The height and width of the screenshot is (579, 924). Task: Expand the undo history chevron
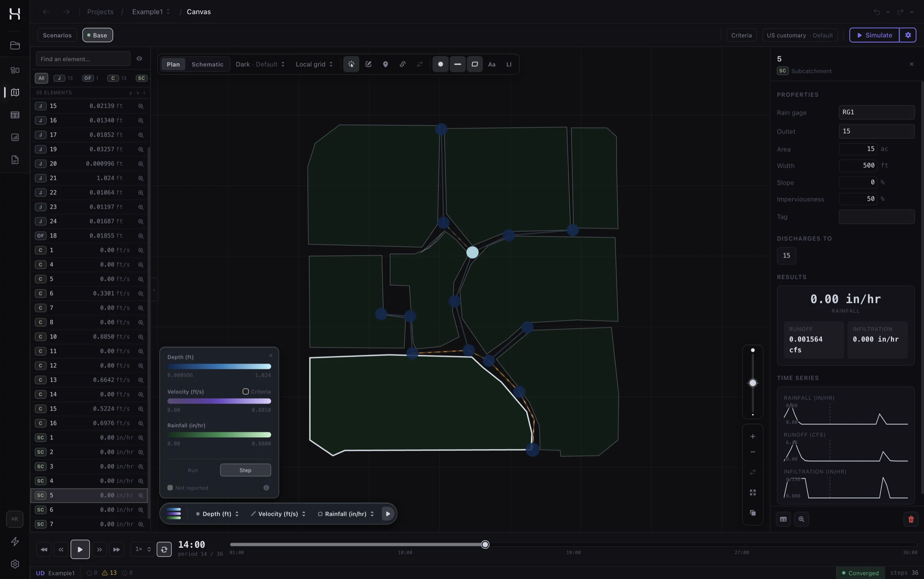(888, 12)
